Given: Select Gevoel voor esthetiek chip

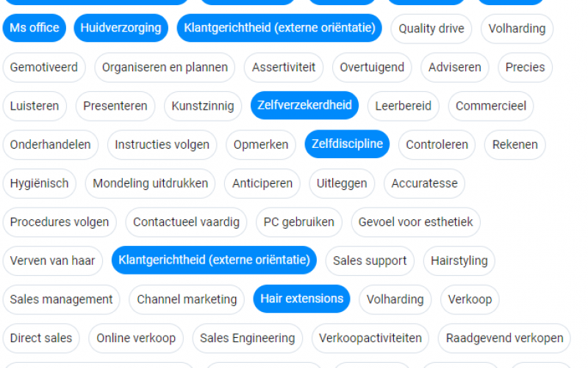Looking at the screenshot, I should pyautogui.click(x=415, y=222).
